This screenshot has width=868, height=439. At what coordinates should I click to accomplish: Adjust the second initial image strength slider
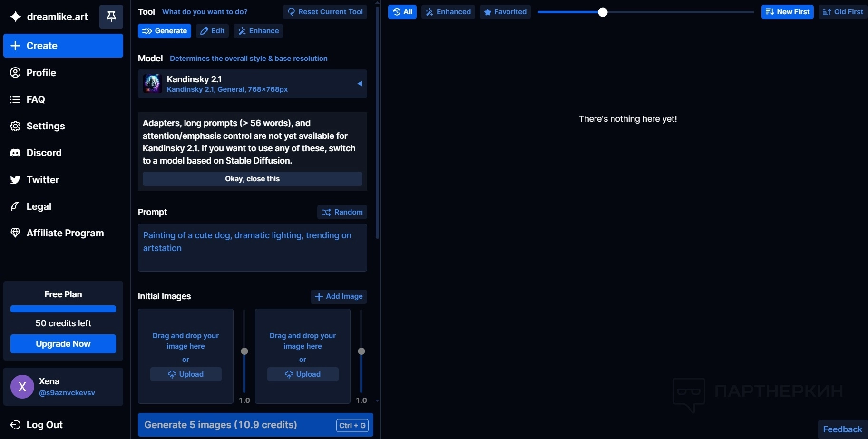click(361, 351)
